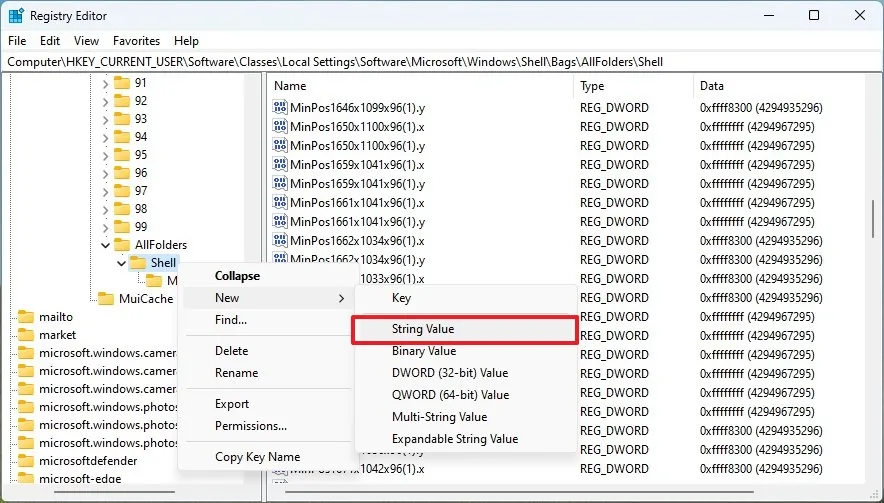The image size is (884, 503).
Task: Choose Permissions... in the context menu
Action: tap(269, 426)
